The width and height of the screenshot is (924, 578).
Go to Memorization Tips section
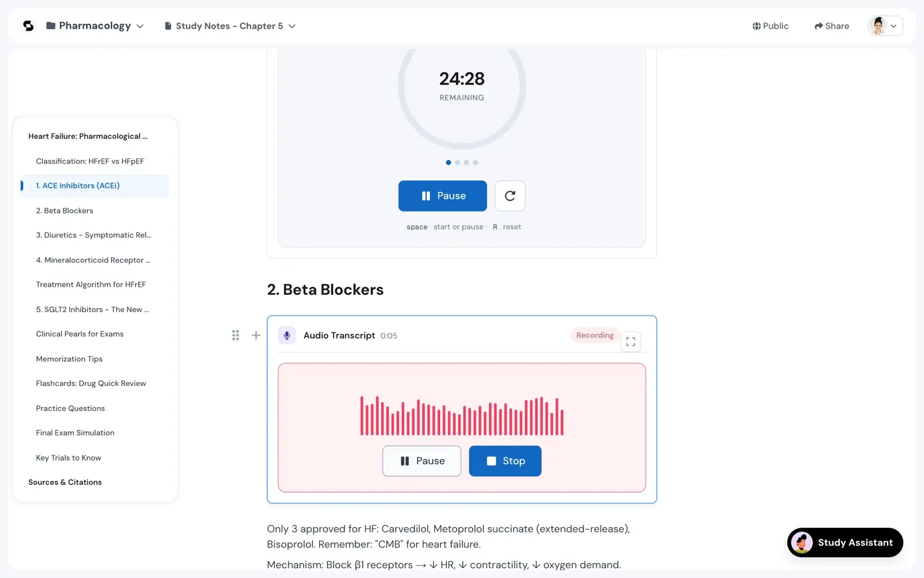(x=69, y=359)
